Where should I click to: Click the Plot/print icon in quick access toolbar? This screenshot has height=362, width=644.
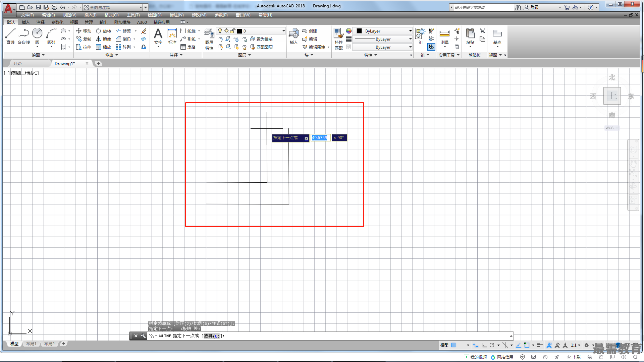click(x=54, y=7)
